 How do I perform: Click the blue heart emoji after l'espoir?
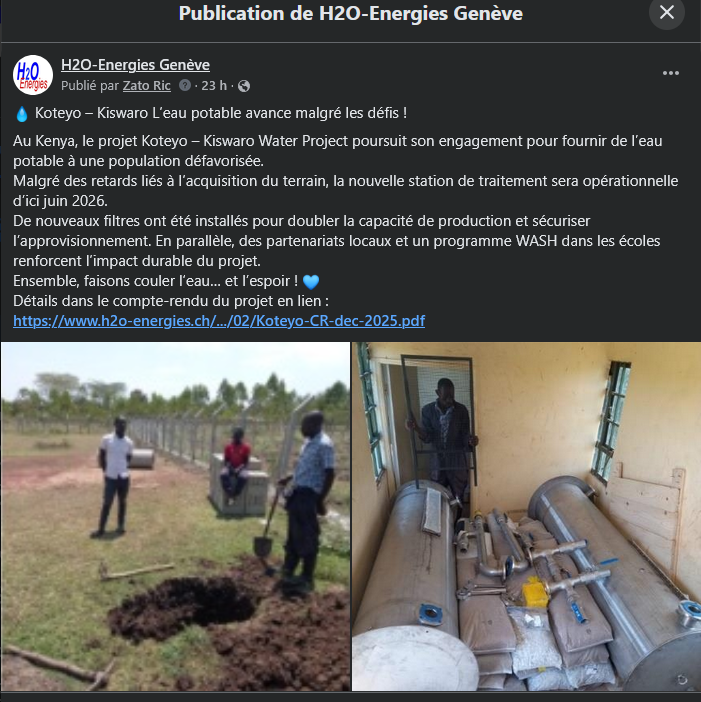pos(311,282)
